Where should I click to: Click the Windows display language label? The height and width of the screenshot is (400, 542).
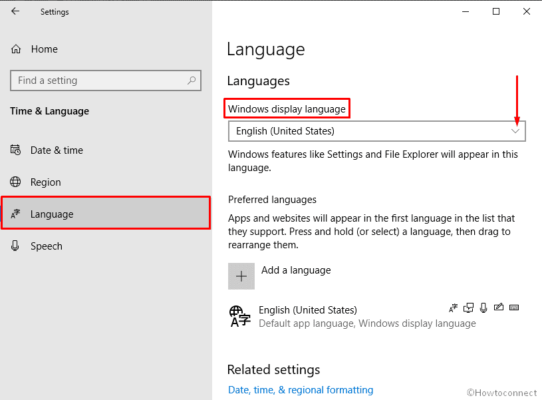click(x=287, y=109)
